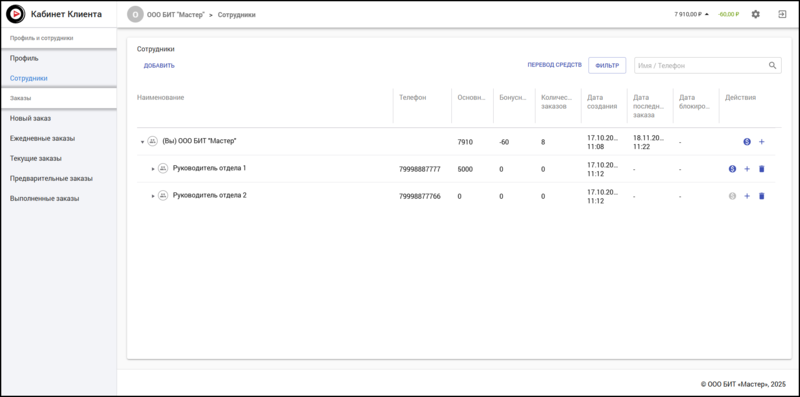Click the coin icon for Руководитель отдела 1
Image resolution: width=800 pixels, height=397 pixels.
pyautogui.click(x=732, y=169)
